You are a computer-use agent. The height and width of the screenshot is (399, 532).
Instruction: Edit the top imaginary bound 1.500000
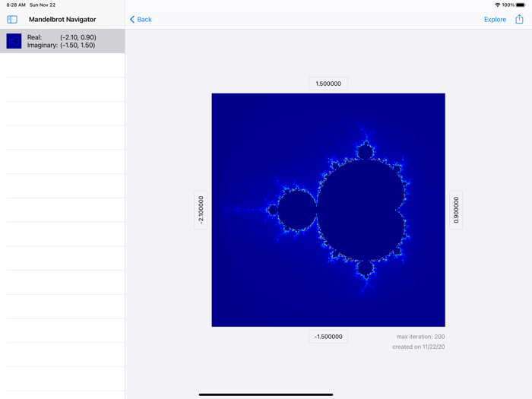pos(328,84)
